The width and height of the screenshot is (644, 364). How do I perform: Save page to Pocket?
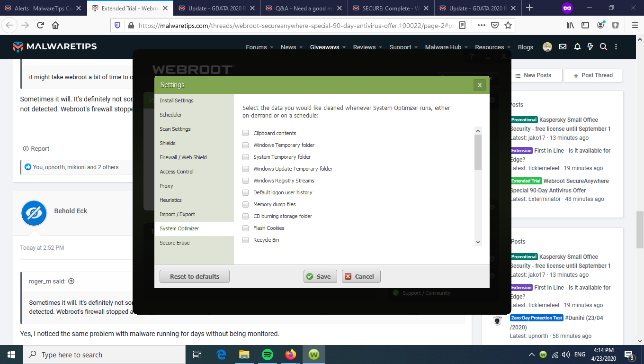[x=495, y=26]
